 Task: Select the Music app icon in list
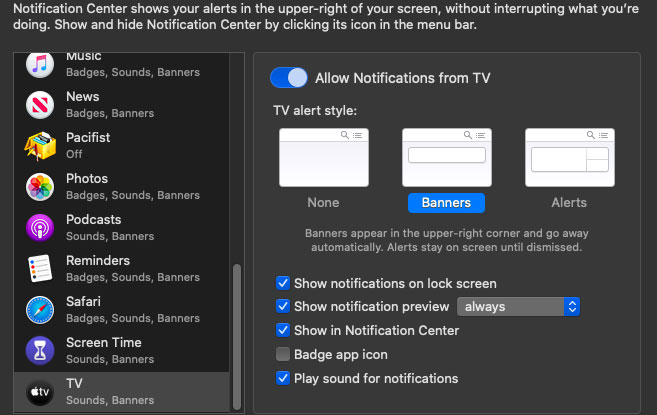[x=40, y=65]
